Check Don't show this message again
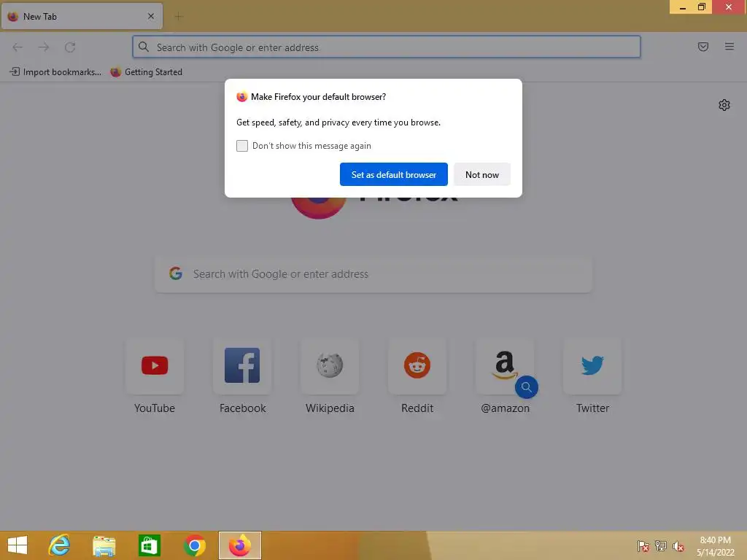This screenshot has height=560, width=747. pyautogui.click(x=242, y=146)
